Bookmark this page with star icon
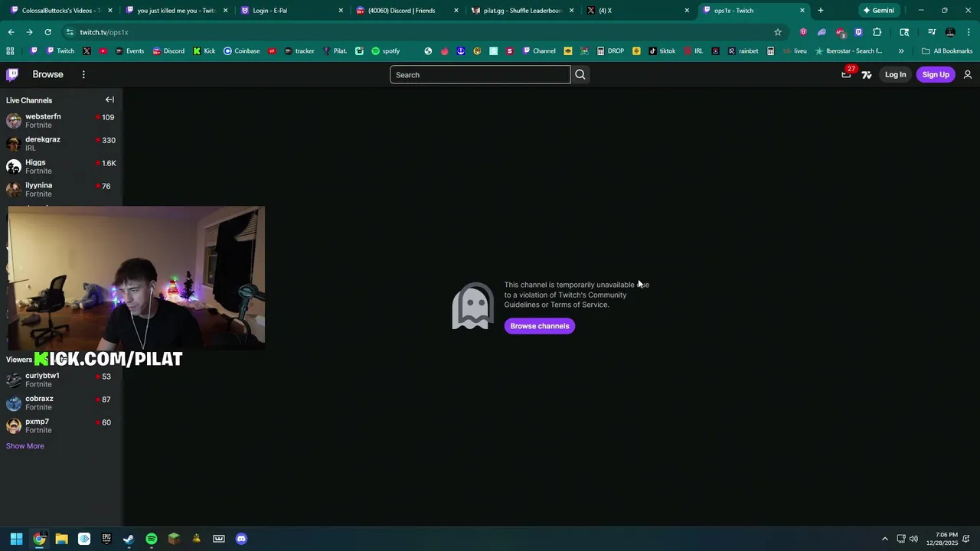 (x=778, y=32)
